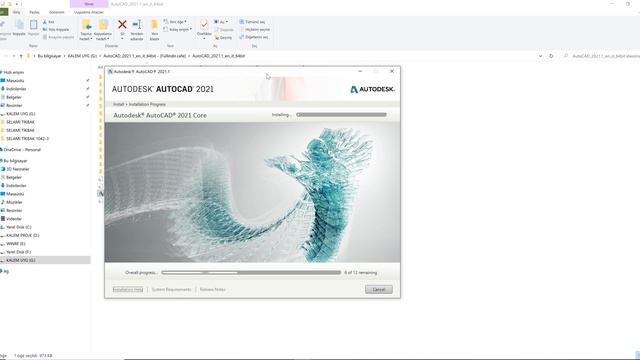
Task: Select 3D Nesneler in the navigation pane
Action: (15, 169)
